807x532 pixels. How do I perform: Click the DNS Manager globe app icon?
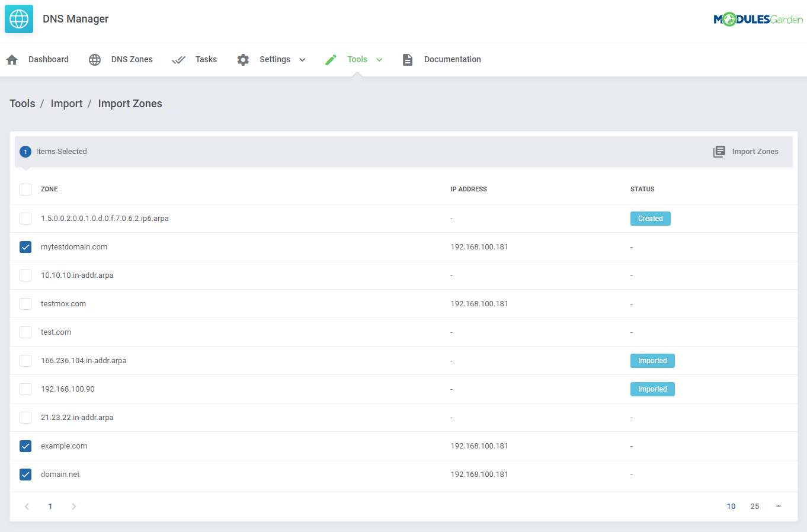click(x=18, y=18)
